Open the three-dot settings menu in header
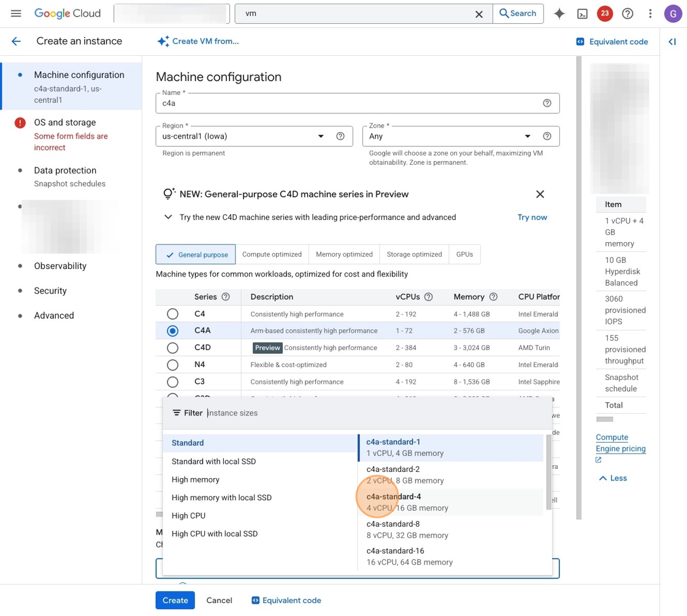This screenshot has height=616, width=687. [650, 13]
